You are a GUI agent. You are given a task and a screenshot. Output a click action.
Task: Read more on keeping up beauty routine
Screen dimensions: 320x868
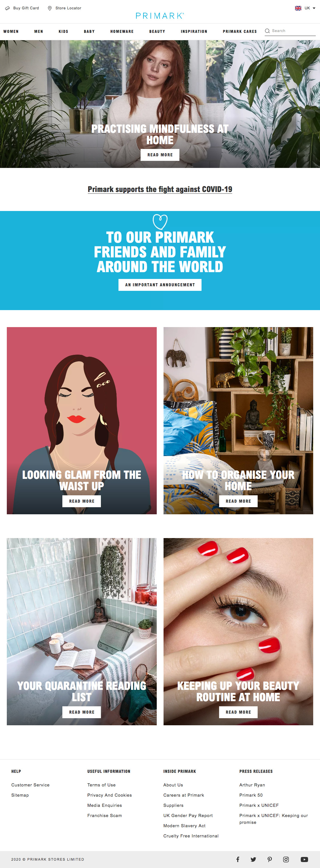[x=238, y=712]
